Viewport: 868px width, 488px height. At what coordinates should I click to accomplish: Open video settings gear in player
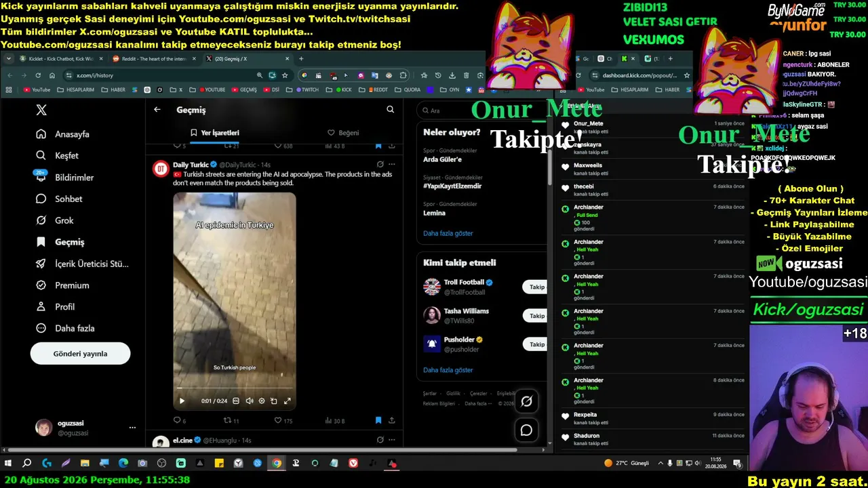(261, 401)
